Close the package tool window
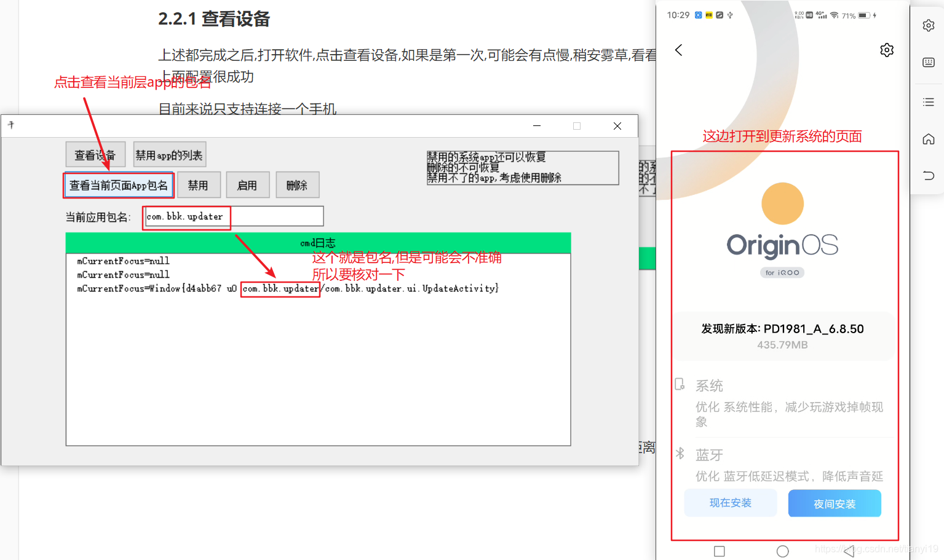Screen dimensions: 944x560 [617, 125]
